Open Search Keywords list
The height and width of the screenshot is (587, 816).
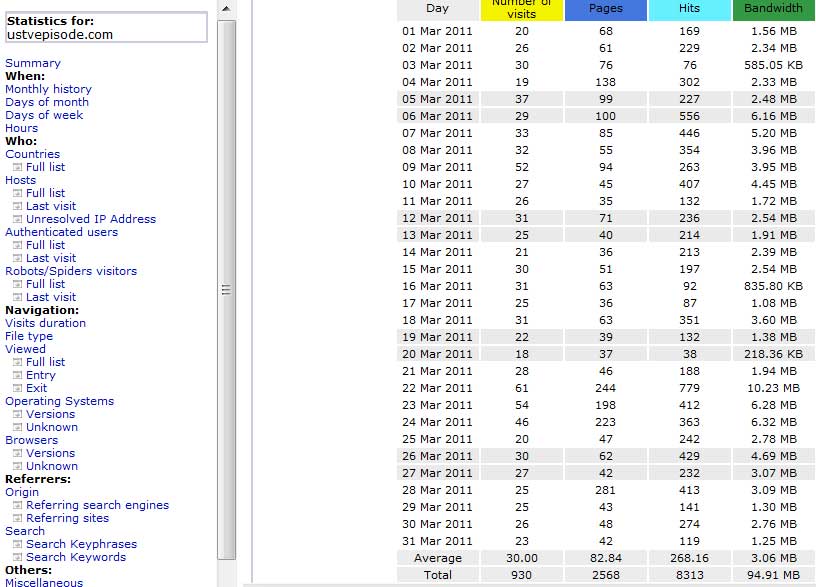pos(76,557)
